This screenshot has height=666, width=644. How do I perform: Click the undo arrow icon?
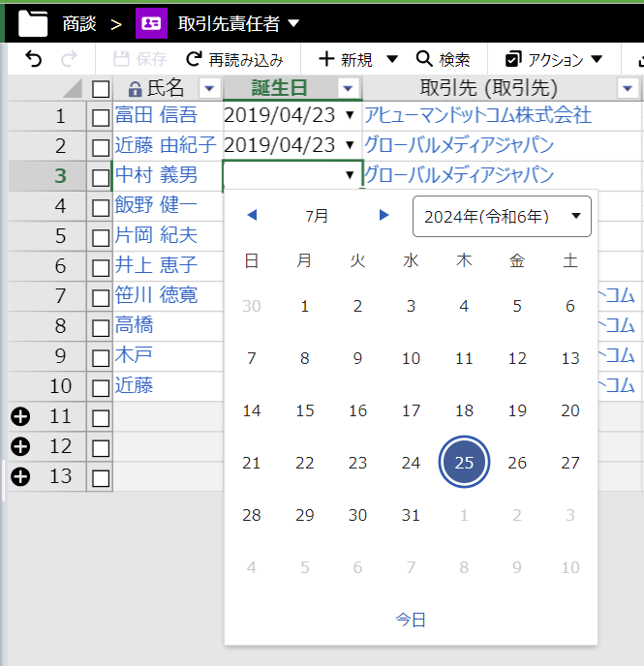tap(33, 60)
